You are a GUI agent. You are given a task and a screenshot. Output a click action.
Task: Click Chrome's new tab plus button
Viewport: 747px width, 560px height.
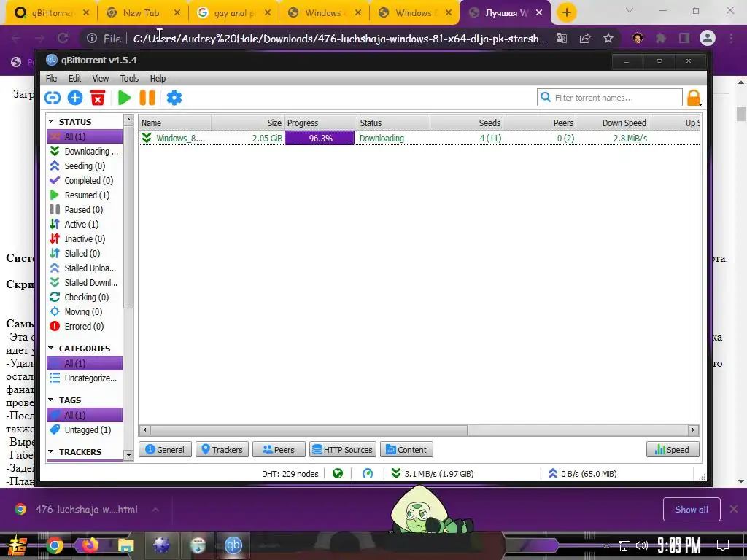(x=566, y=13)
